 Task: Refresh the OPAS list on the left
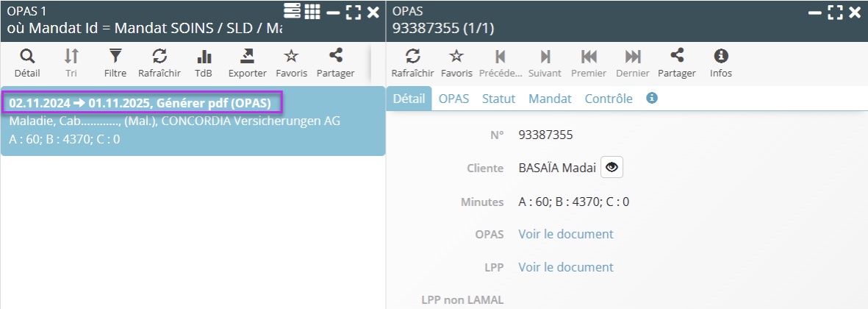coord(159,63)
